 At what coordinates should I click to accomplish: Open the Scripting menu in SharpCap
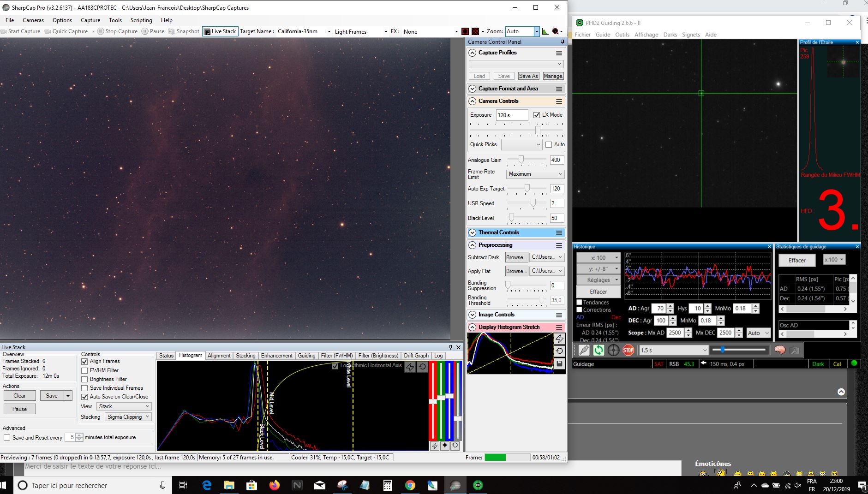(x=141, y=20)
